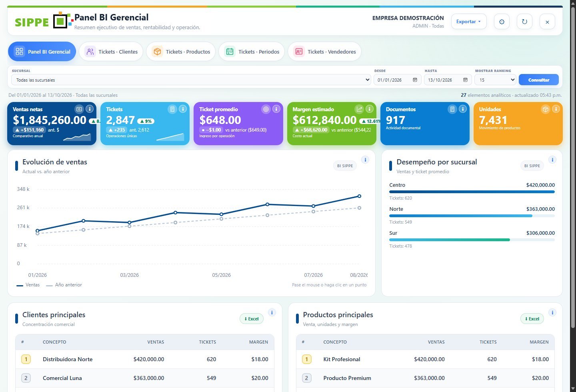The height and width of the screenshot is (392, 576).
Task: Open info icon on Ventas netas card
Action: tap(90, 109)
